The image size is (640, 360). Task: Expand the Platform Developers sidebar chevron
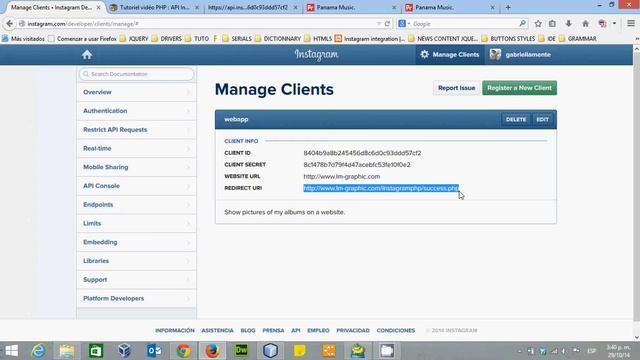[188, 299]
